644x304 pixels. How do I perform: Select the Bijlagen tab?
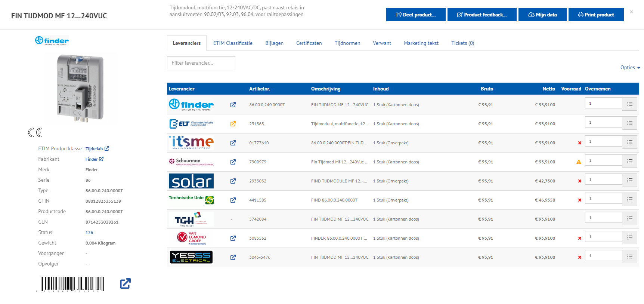tap(274, 43)
